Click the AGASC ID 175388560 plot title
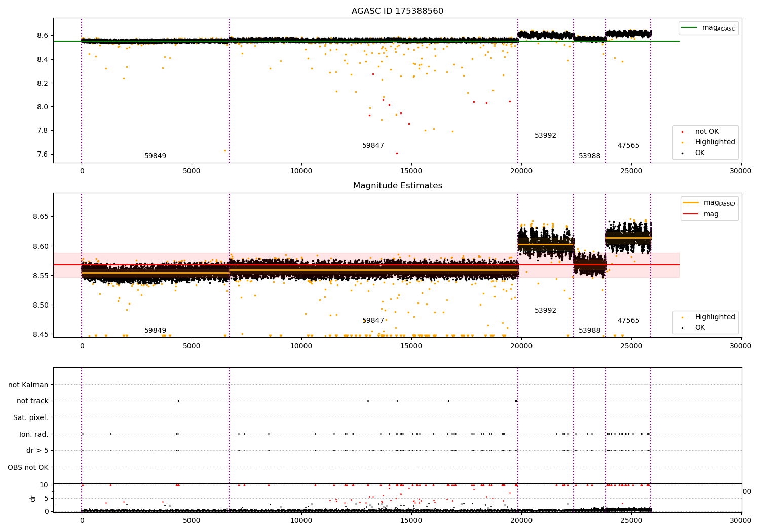760x532 pixels. click(x=397, y=11)
